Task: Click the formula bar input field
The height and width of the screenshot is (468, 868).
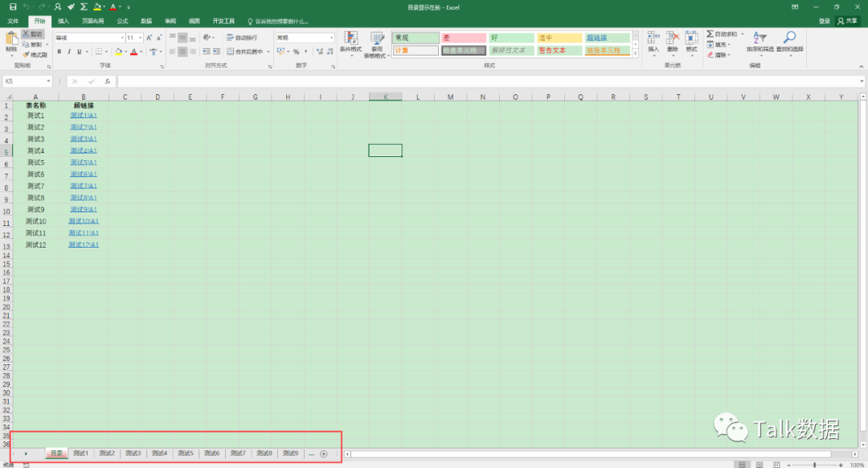Action: point(489,81)
